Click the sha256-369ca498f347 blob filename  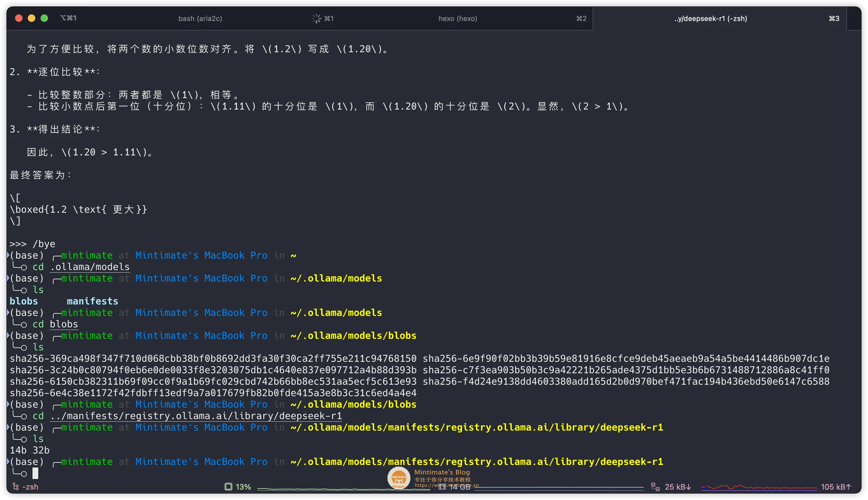(x=213, y=359)
